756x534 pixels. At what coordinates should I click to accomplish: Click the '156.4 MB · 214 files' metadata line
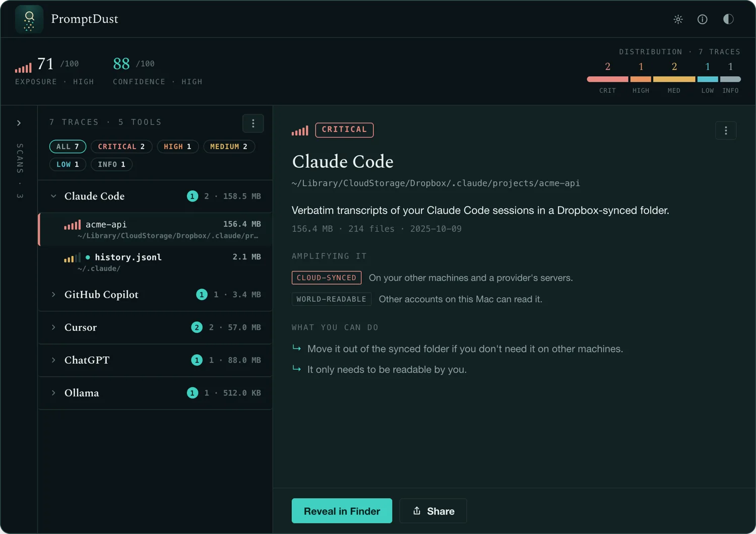pos(376,229)
